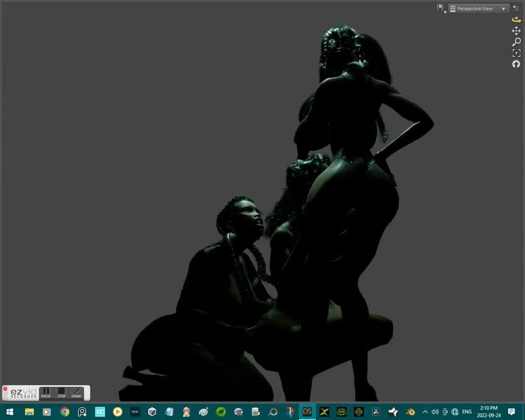The width and height of the screenshot is (525, 420).
Task: Click the ezvid Draw button
Action: (x=76, y=393)
